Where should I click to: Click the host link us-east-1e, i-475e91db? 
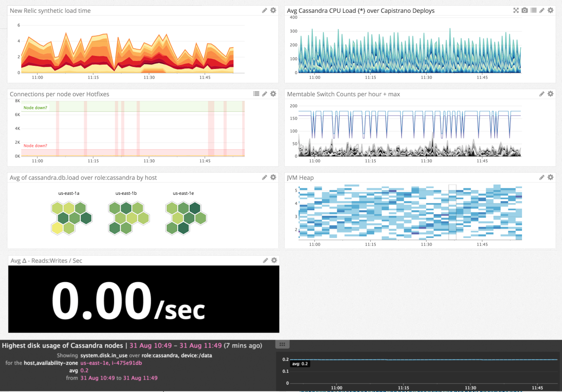(x=110, y=363)
